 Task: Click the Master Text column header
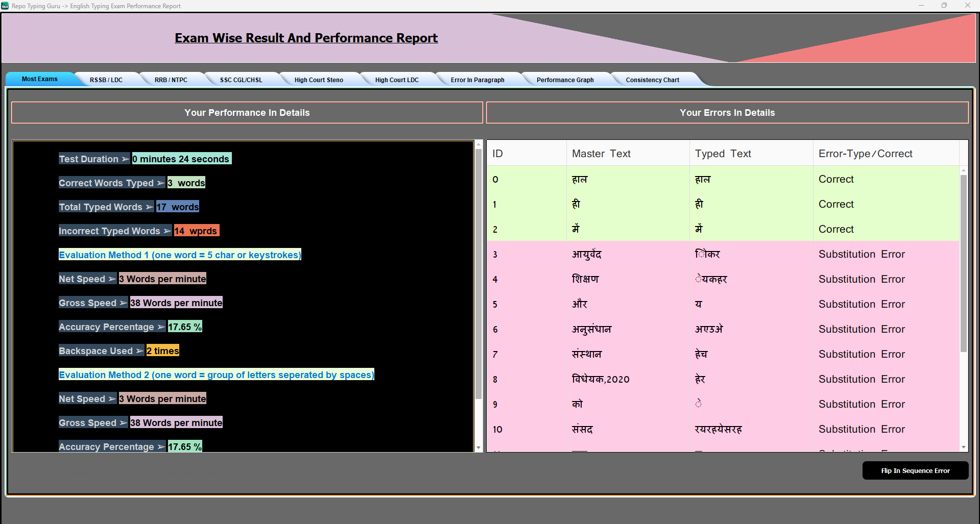click(x=628, y=154)
